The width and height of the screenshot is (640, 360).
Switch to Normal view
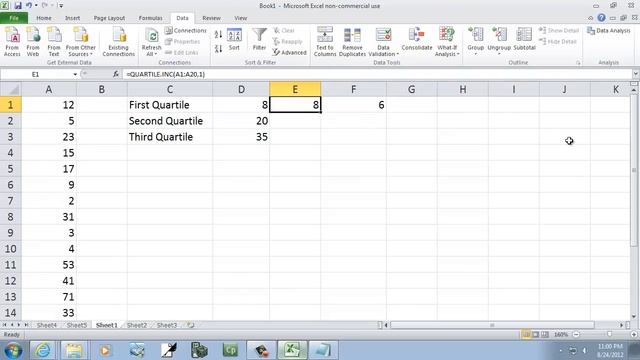[x=526, y=335]
